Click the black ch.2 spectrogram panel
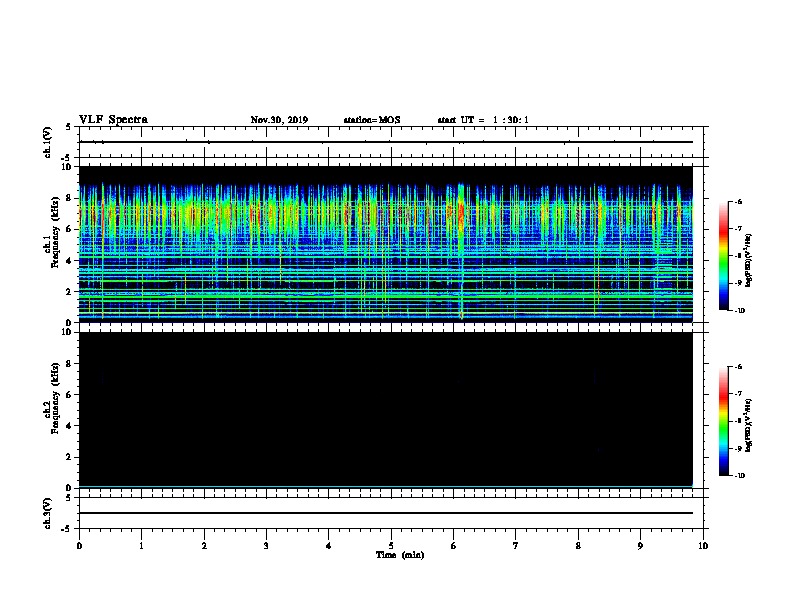 tap(386, 410)
